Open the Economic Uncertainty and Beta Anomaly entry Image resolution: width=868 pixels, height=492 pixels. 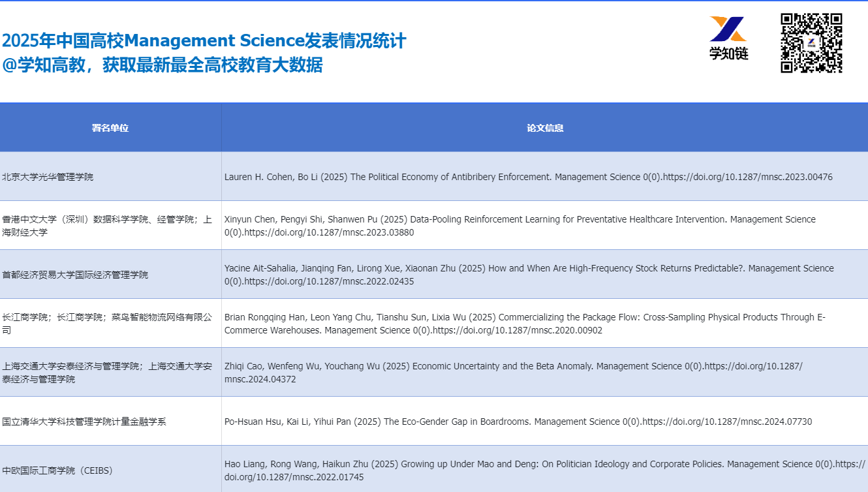[x=513, y=373]
